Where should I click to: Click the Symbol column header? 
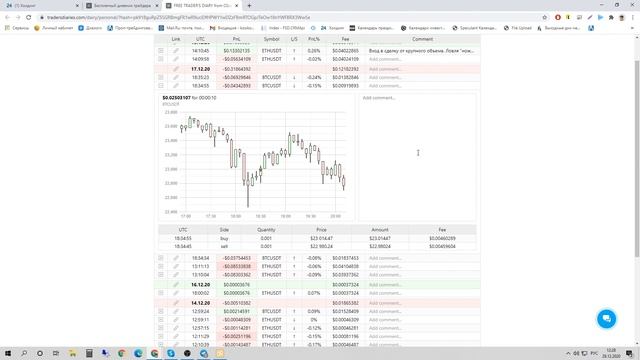(271, 39)
